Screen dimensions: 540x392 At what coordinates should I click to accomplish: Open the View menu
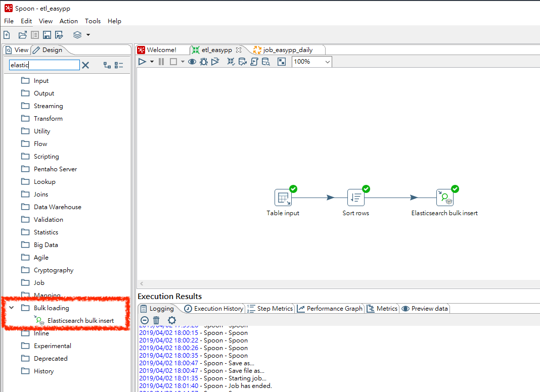pyautogui.click(x=46, y=21)
